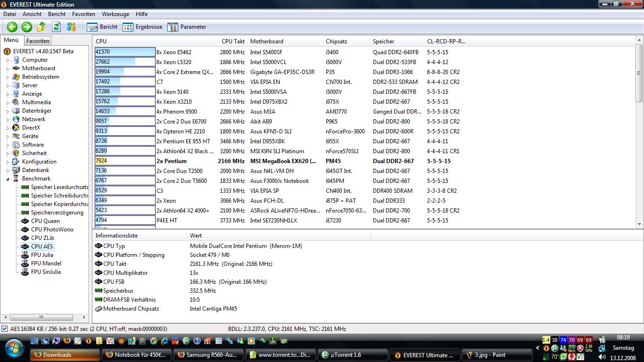This screenshot has height=362, width=644.
Task: Expand the Motherboard tree node
Action: (8, 68)
